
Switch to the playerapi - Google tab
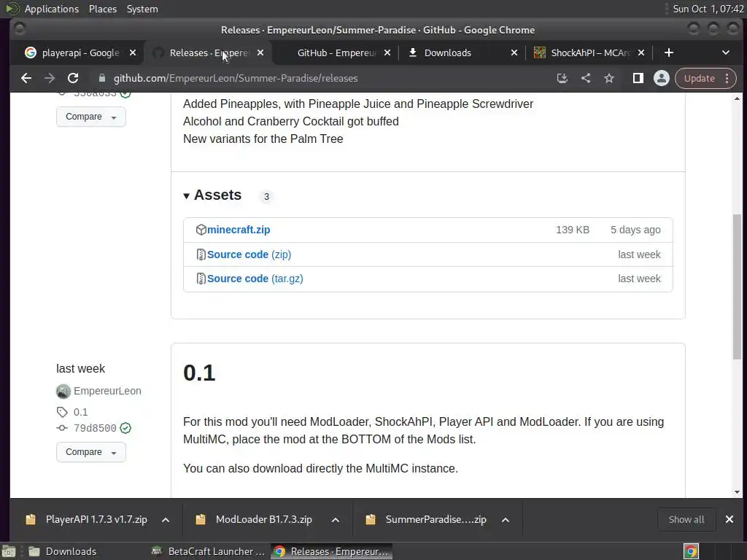(x=80, y=52)
